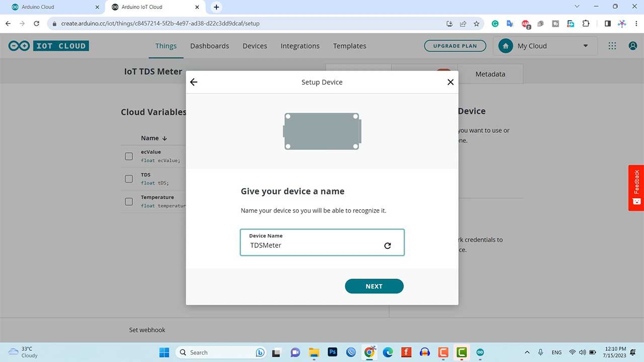Reload the page in browser
Viewport: 644px width, 362px height.
pyautogui.click(x=36, y=24)
